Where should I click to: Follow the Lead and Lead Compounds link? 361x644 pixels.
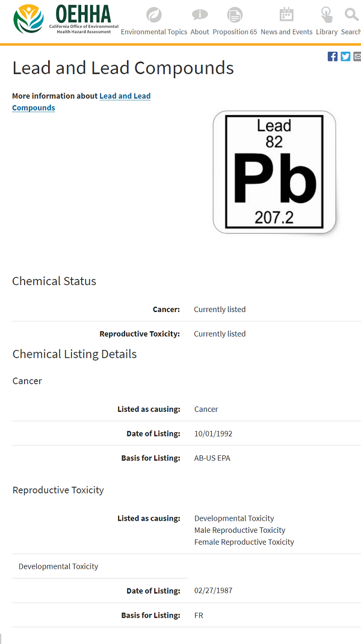tap(125, 96)
